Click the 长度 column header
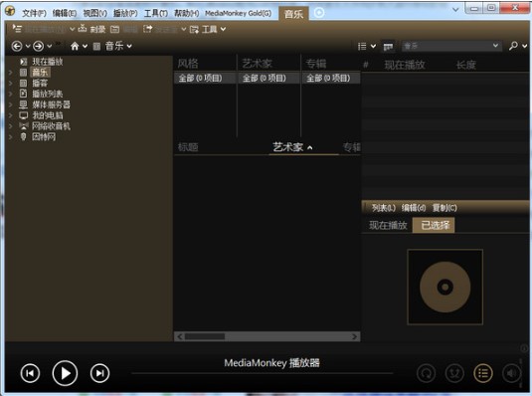 [x=466, y=65]
